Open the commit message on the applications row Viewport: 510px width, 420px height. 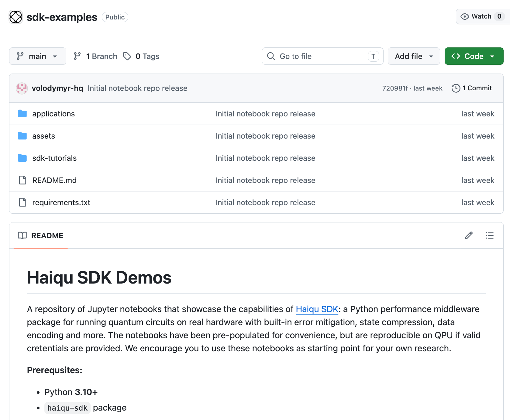pyautogui.click(x=265, y=114)
